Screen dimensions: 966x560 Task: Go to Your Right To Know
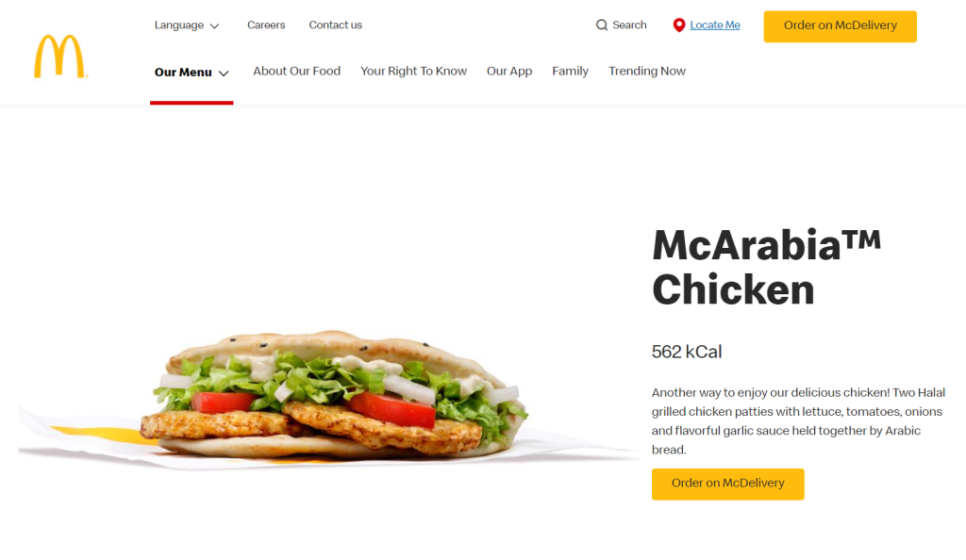[413, 72]
